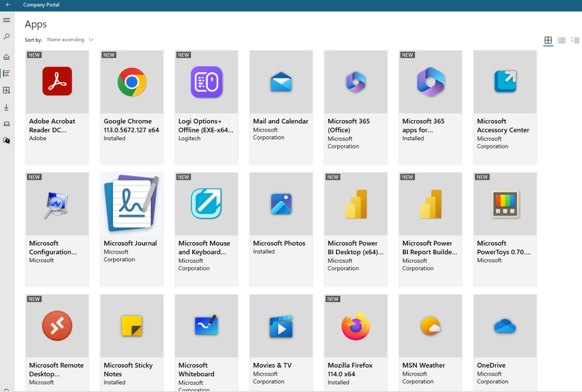Click the back arrow in title bar

click(x=8, y=5)
